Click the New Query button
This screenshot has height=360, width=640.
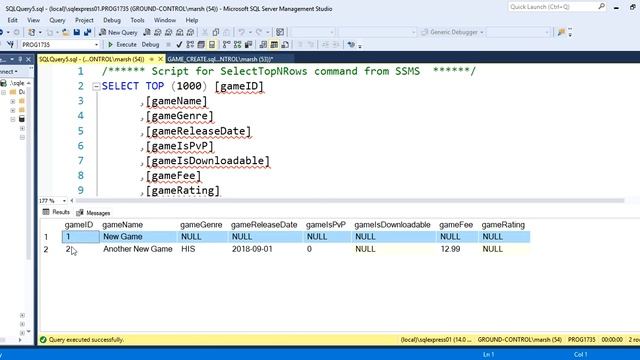click(x=118, y=32)
